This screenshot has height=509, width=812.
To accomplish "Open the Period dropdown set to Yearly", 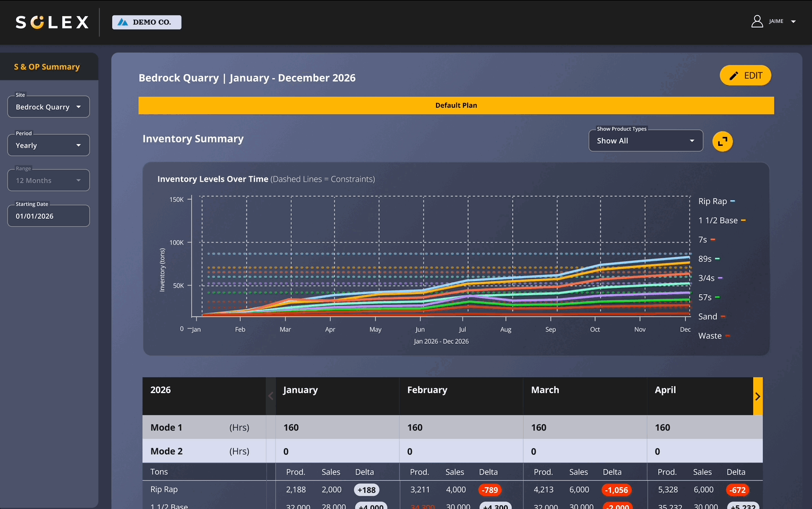I will pyautogui.click(x=48, y=145).
